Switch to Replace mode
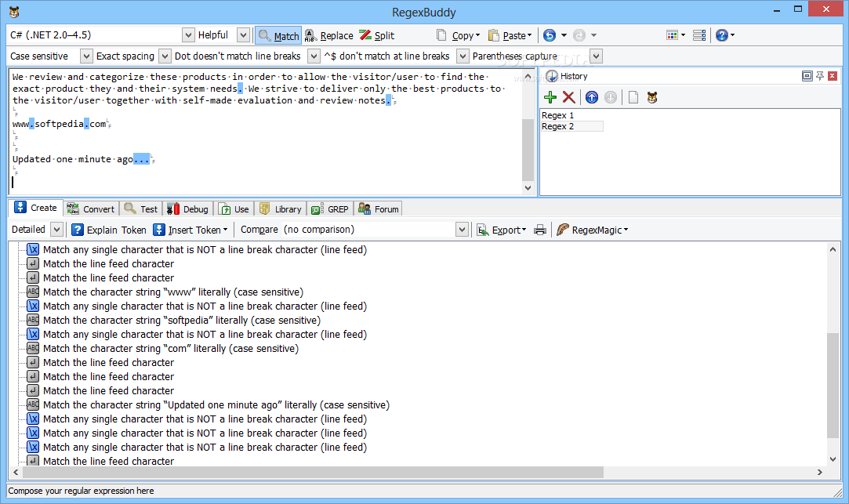 328,36
